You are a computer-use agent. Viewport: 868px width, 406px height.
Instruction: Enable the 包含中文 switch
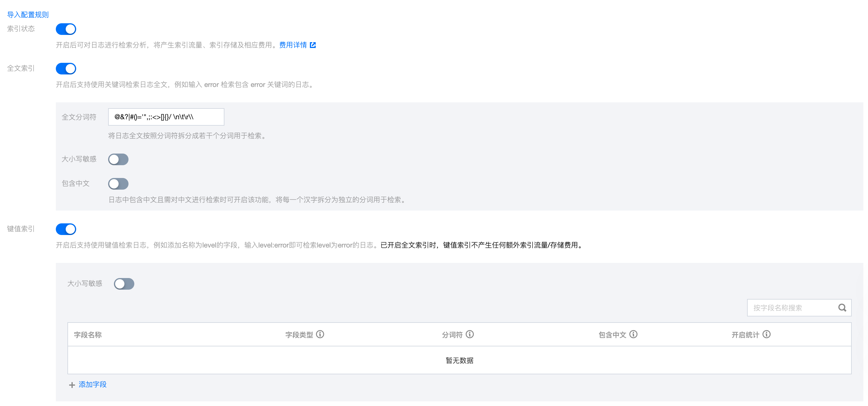point(118,184)
